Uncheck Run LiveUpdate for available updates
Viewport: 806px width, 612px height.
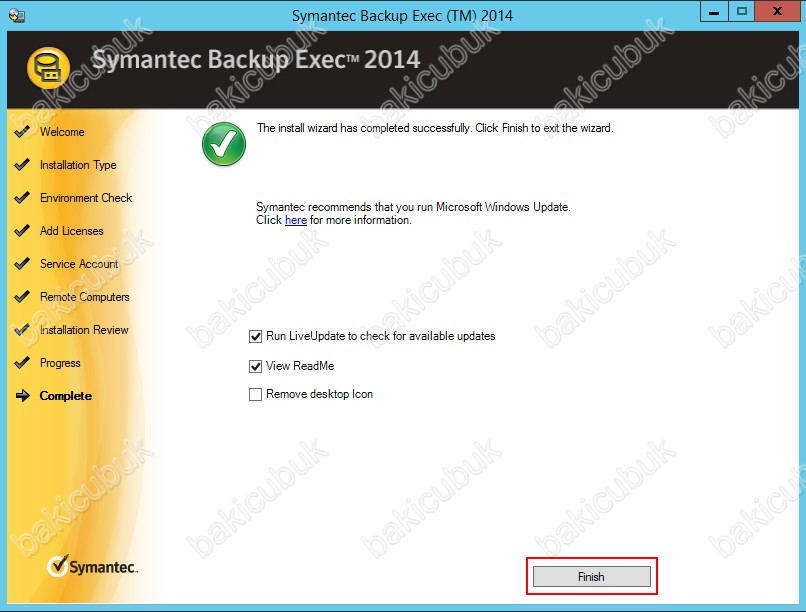(255, 337)
